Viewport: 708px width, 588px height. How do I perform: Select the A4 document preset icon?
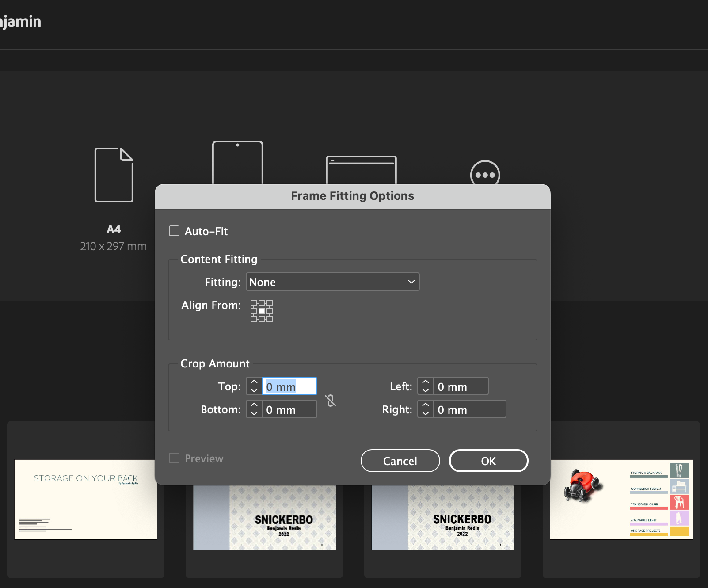tap(114, 175)
